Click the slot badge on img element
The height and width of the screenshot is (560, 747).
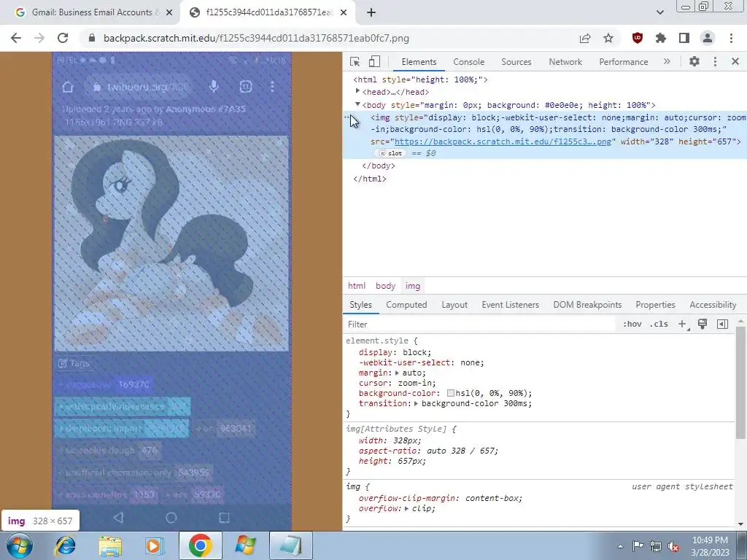[x=390, y=153]
